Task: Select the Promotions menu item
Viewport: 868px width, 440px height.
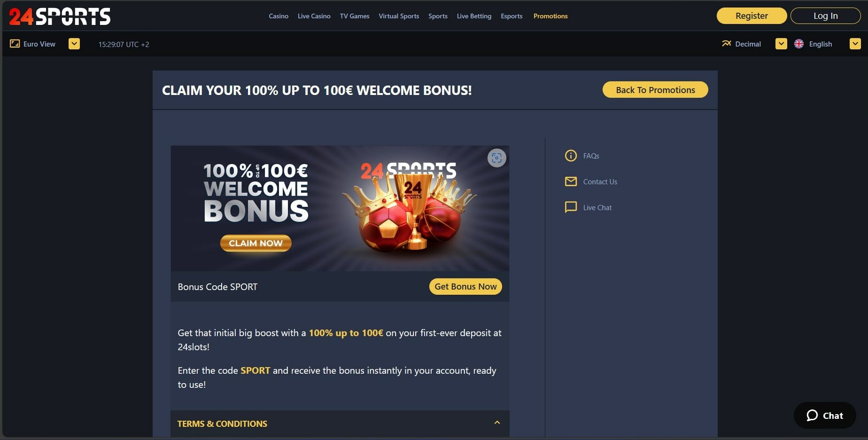Action: (x=550, y=16)
